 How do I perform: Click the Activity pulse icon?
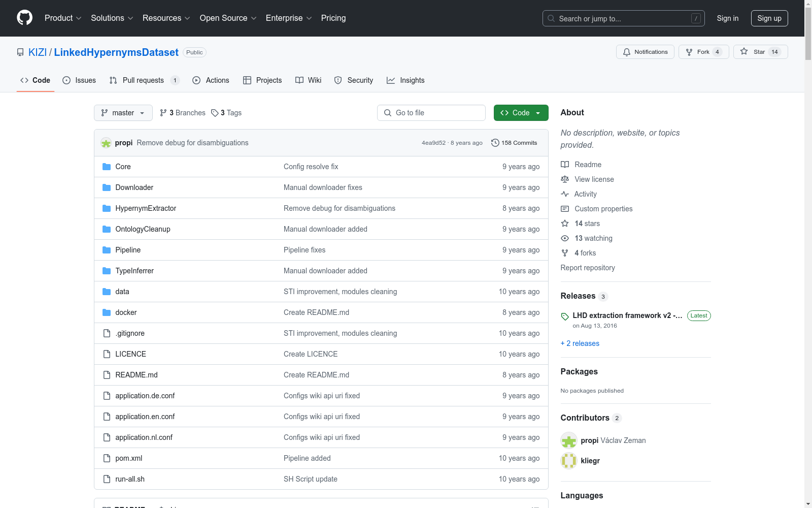click(x=565, y=194)
